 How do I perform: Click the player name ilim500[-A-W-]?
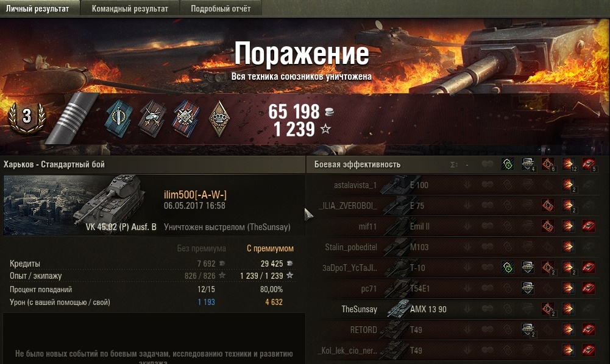pyautogui.click(x=195, y=195)
